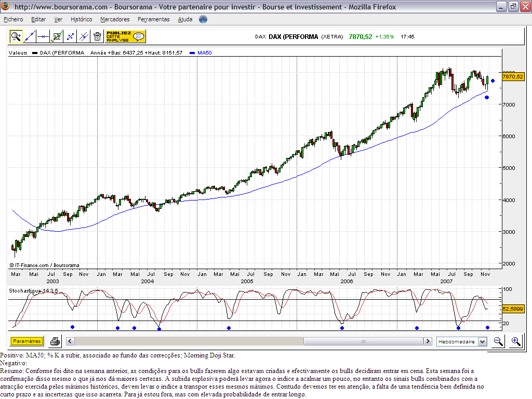Click the chart scrollbar right arrow

tap(428, 341)
